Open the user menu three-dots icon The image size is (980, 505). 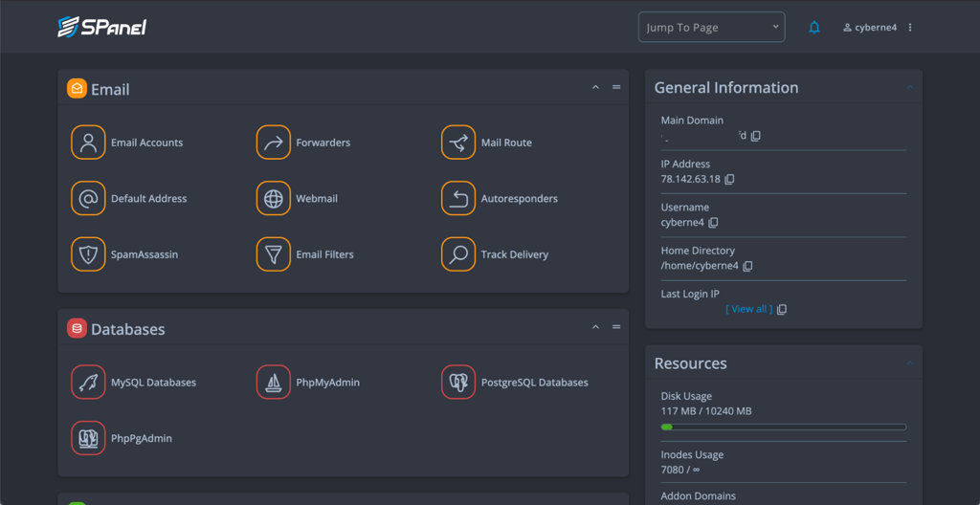[910, 28]
